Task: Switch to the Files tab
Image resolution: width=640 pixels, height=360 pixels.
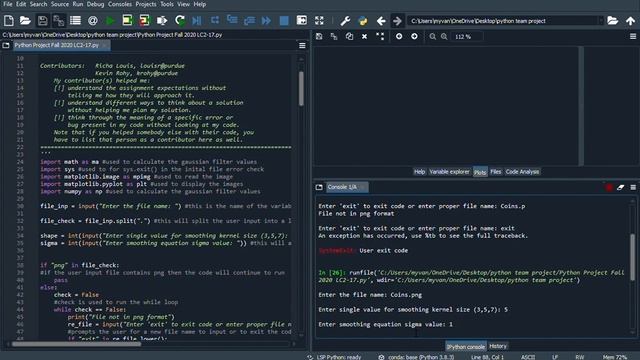Action: (x=496, y=172)
